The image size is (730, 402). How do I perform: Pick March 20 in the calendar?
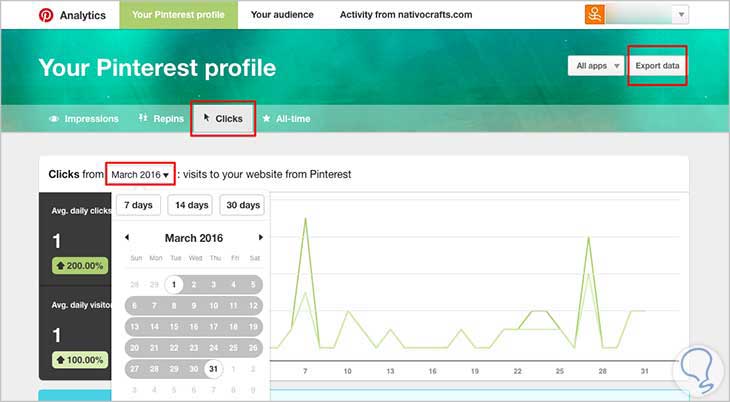tap(135, 348)
